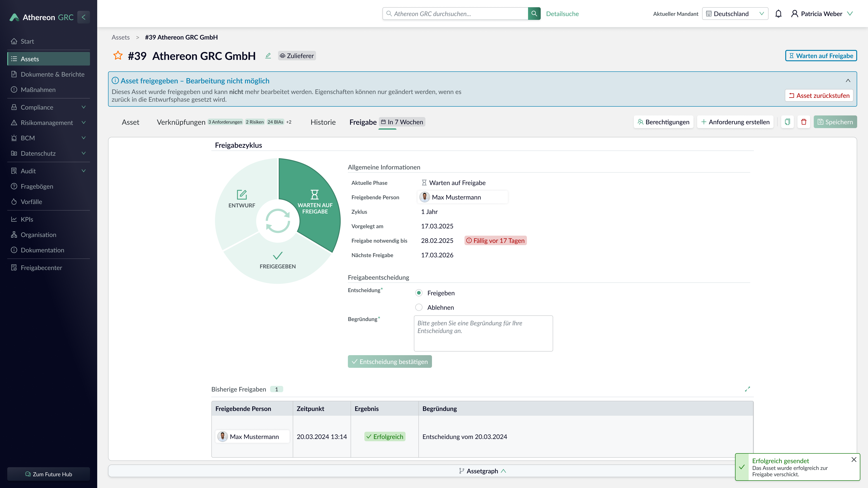The width and height of the screenshot is (868, 488).
Task: Switch to the Historie tab
Action: [323, 122]
